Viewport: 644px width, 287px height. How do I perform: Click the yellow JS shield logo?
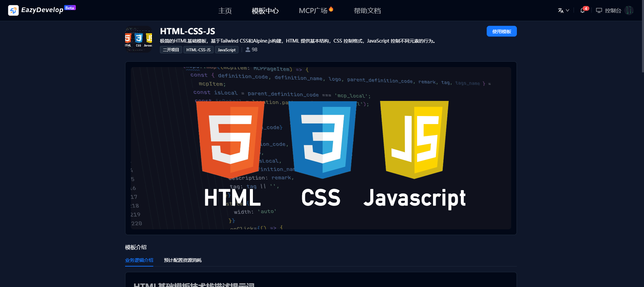click(414, 139)
